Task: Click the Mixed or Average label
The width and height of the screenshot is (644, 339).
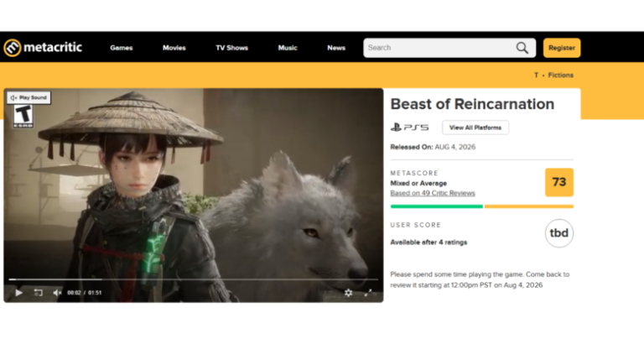Action: click(418, 183)
